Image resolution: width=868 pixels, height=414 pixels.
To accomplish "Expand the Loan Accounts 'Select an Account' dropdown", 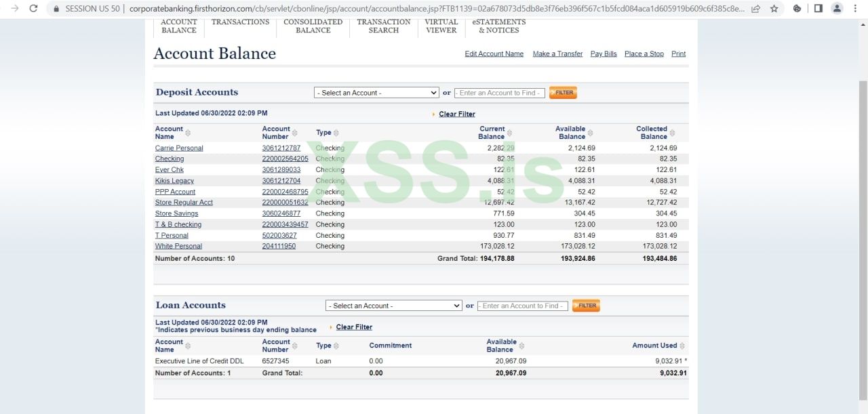I will 393,306.
